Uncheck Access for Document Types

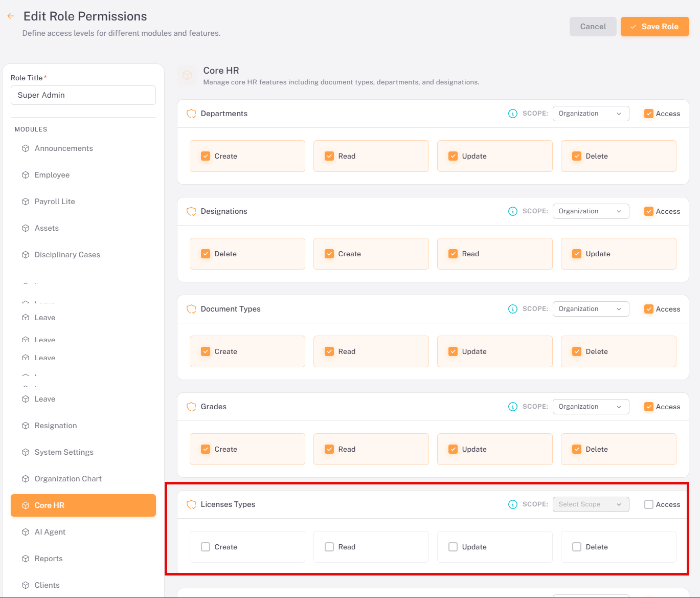point(649,309)
